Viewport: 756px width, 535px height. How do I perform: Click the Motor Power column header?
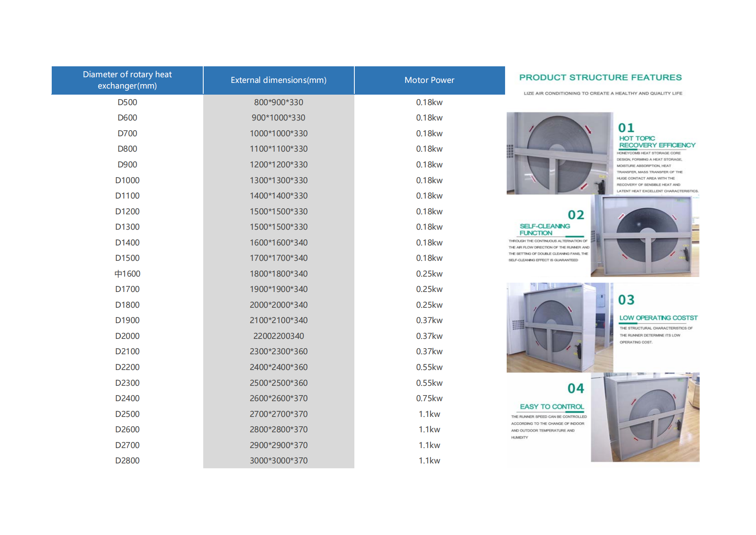[429, 80]
